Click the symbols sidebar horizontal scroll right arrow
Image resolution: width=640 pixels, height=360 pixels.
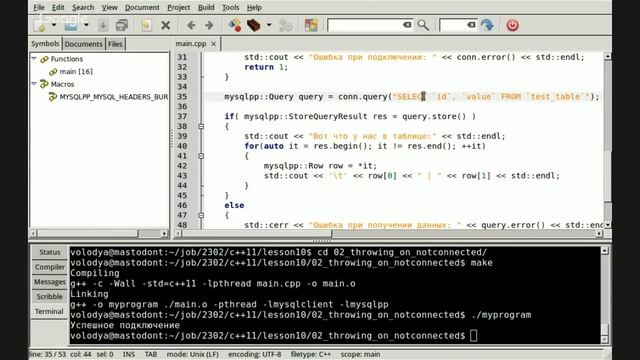pos(164,233)
